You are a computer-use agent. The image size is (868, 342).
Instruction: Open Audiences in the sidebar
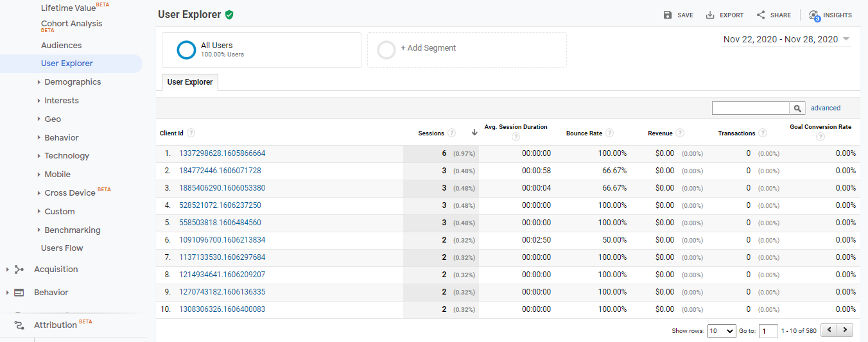[x=61, y=46]
